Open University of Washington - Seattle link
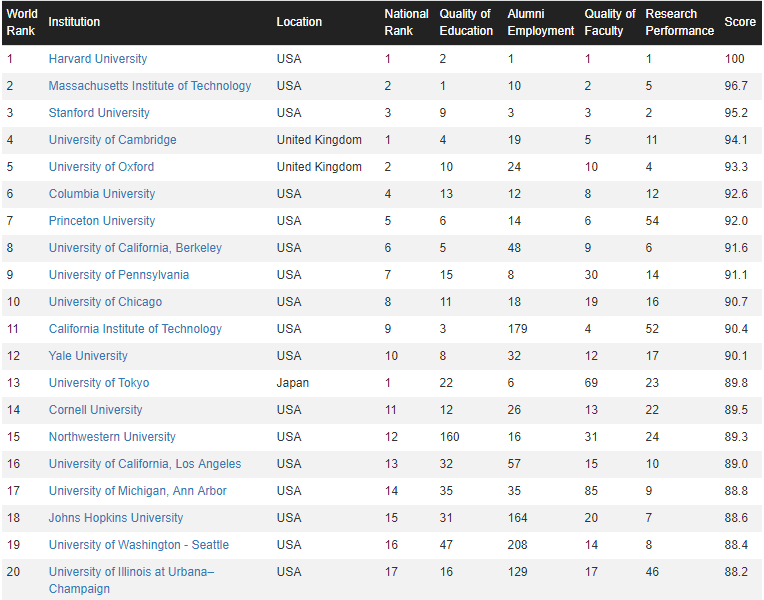This screenshot has height=600, width=764. tap(139, 545)
